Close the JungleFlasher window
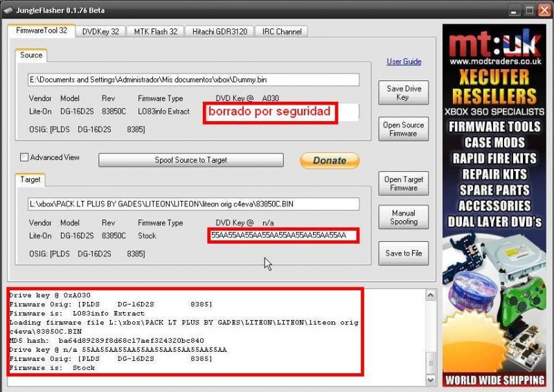The width and height of the screenshot is (554, 392). tap(544, 10)
